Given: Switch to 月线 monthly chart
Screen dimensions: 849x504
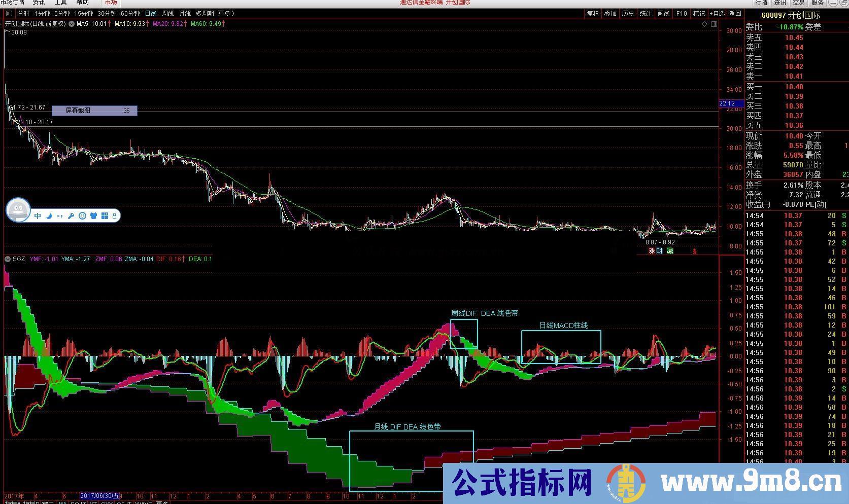Looking at the screenshot, I should (x=185, y=14).
